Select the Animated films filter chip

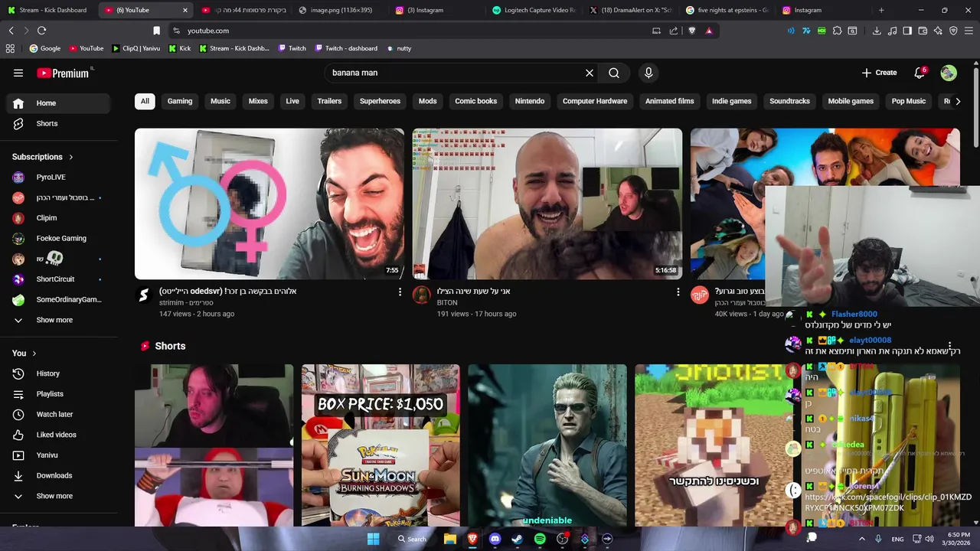tap(670, 101)
